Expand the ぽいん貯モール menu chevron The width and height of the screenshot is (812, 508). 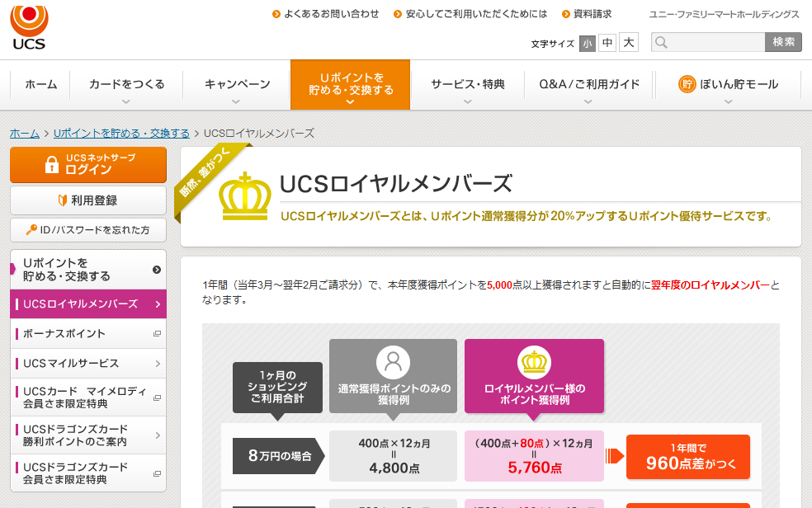728,102
